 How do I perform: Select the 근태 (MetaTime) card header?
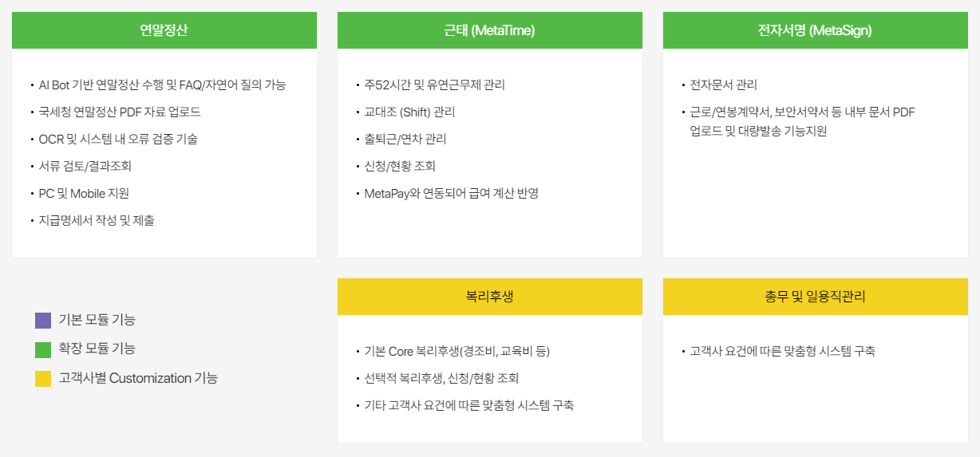(489, 30)
